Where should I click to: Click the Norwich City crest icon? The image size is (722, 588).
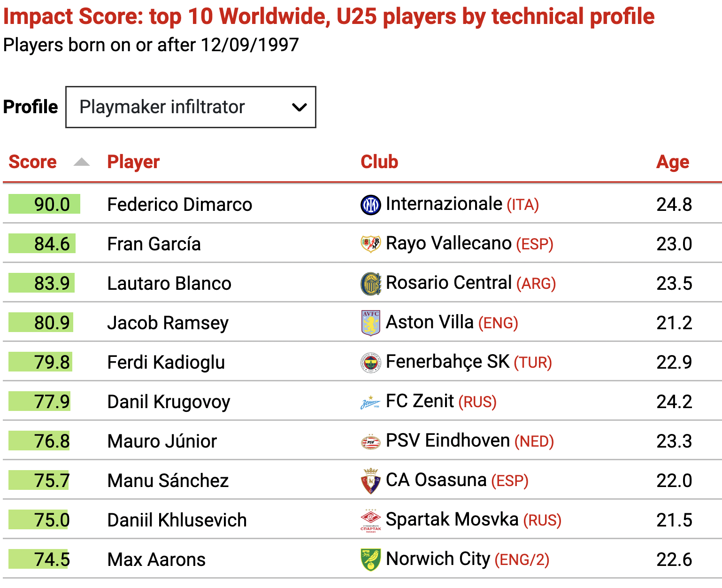(x=370, y=560)
